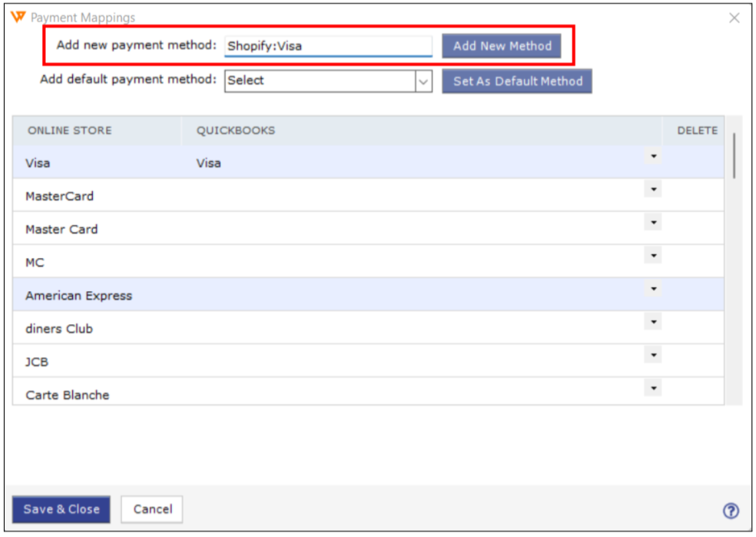Select the Master Card online store entry
This screenshot has width=756, height=537.
pos(61,229)
